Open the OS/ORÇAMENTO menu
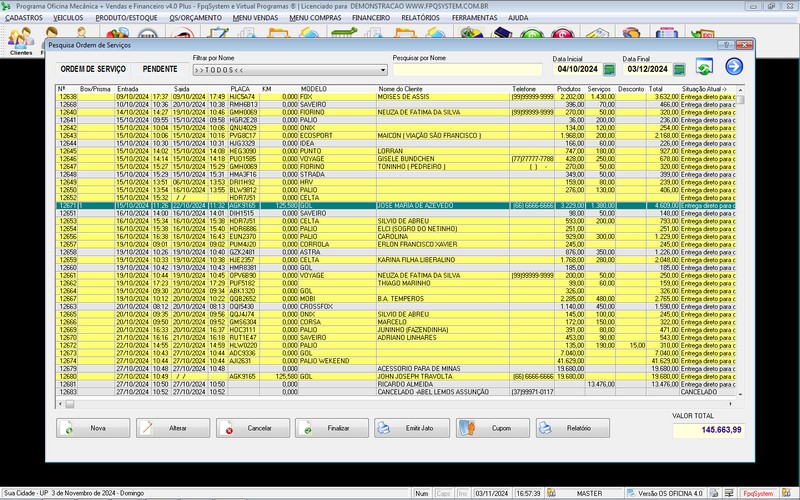 pyautogui.click(x=196, y=18)
